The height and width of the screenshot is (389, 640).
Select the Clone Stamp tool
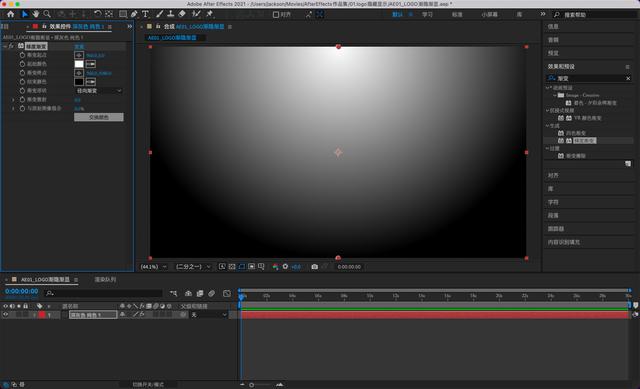click(171, 14)
